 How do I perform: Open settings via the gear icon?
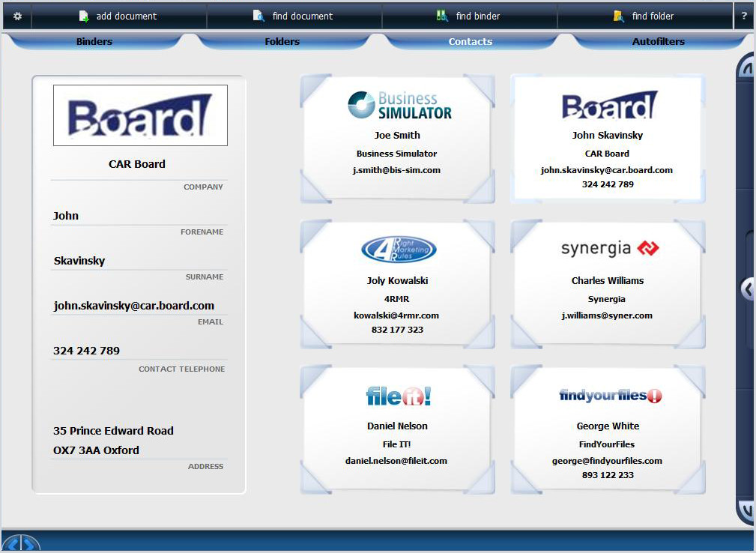point(17,16)
